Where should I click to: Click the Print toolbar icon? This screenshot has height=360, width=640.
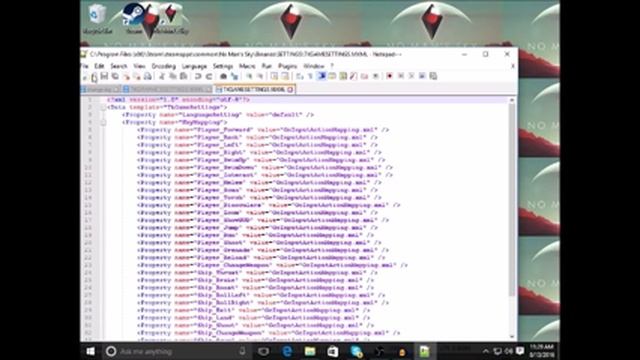click(x=147, y=76)
